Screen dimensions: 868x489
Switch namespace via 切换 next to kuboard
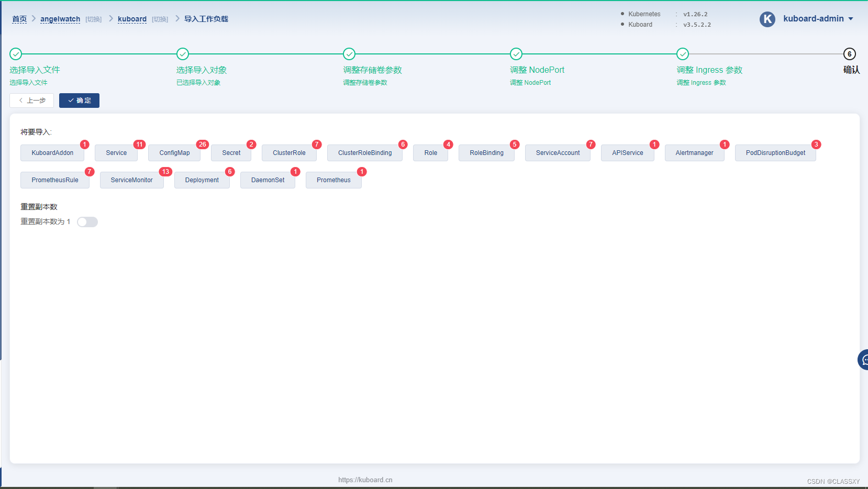pos(160,19)
